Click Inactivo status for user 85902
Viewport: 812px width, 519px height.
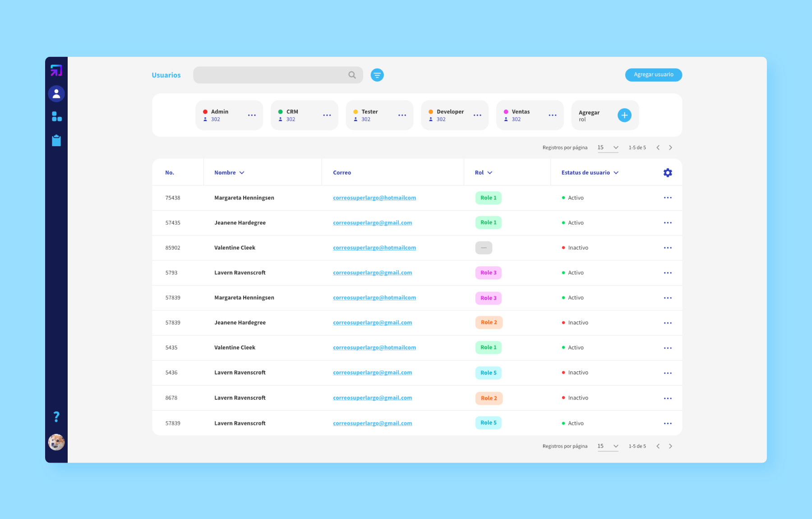coord(575,248)
